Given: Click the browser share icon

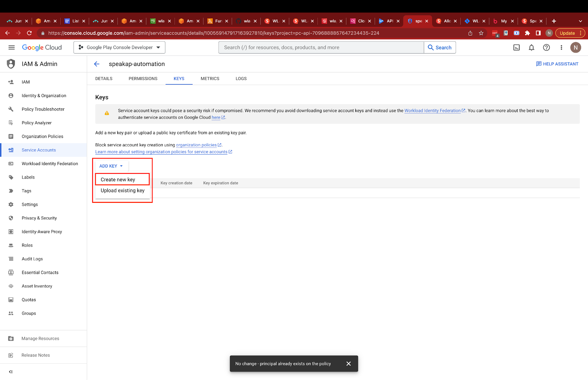Looking at the screenshot, I should click(x=470, y=33).
